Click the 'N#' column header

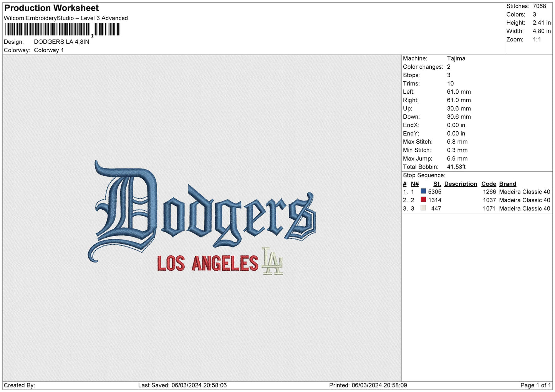[414, 184]
